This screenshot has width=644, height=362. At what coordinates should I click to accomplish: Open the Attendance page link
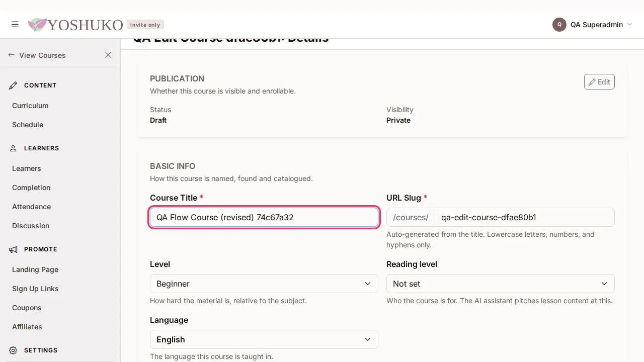point(31,207)
